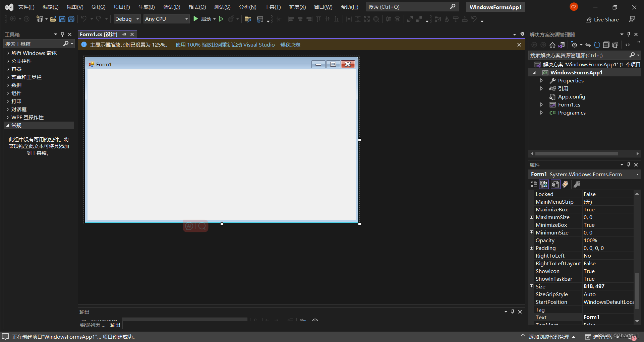644x342 pixels.
Task: Click the 使用 100% 缩放比例重新启动 Visual Studio link
Action: click(225, 45)
